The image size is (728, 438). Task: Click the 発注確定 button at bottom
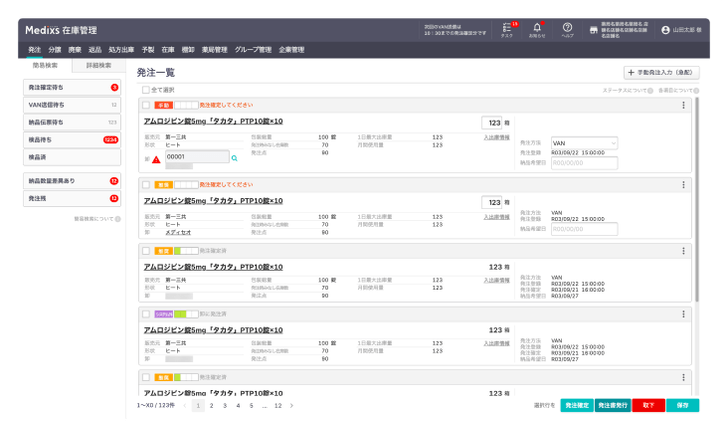(x=577, y=405)
